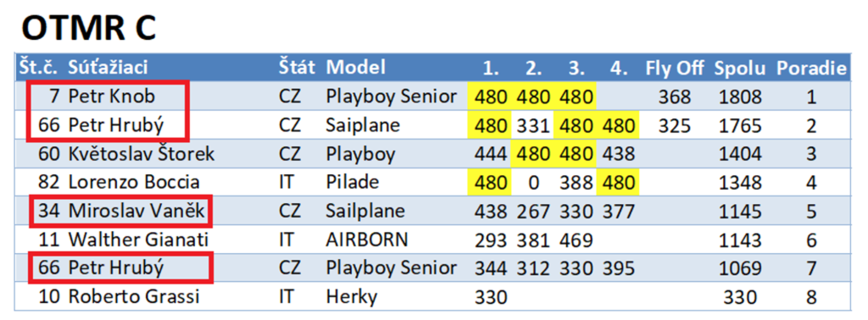Viewport: 868px width, 320px height.
Task: Click the OTMR C title
Action: point(89,28)
